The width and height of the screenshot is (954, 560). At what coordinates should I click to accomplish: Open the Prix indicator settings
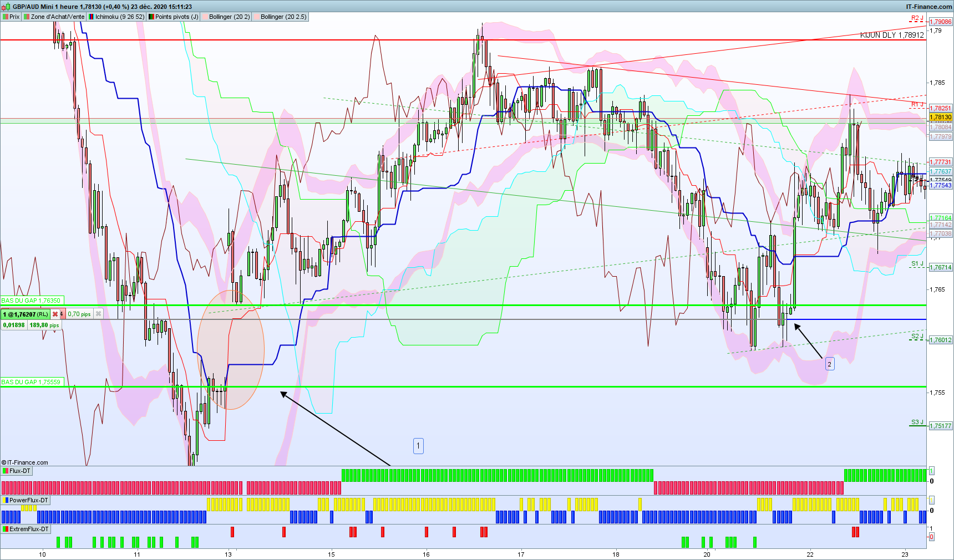[11, 17]
